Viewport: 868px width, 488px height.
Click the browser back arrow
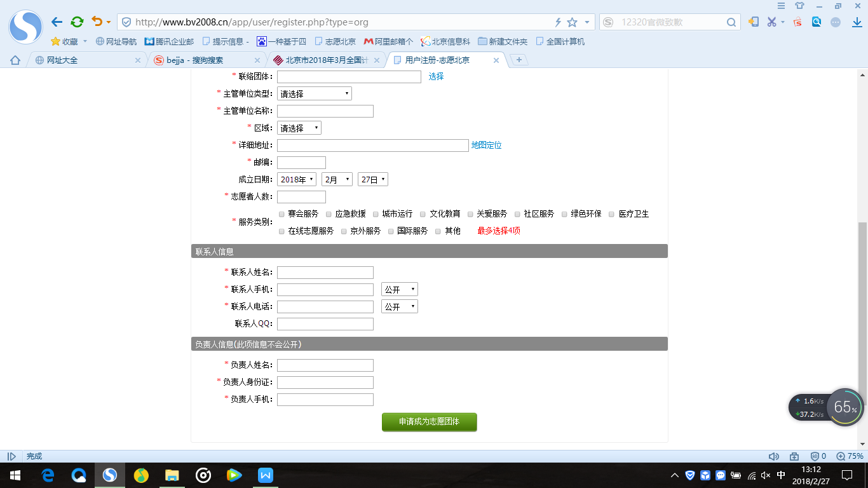coord(57,22)
